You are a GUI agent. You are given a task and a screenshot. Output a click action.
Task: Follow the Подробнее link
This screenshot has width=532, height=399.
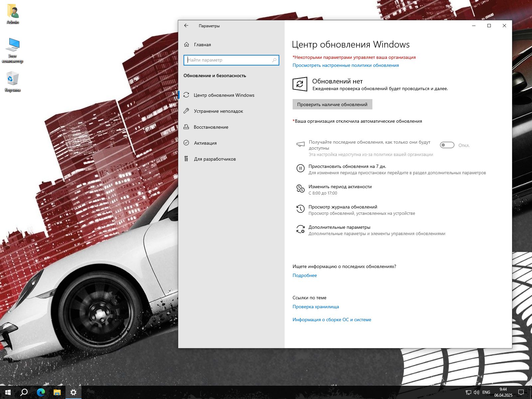[x=305, y=275]
